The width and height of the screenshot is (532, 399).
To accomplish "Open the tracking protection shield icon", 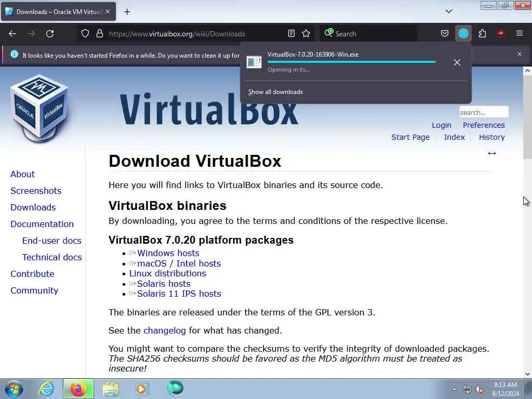I will (85, 34).
